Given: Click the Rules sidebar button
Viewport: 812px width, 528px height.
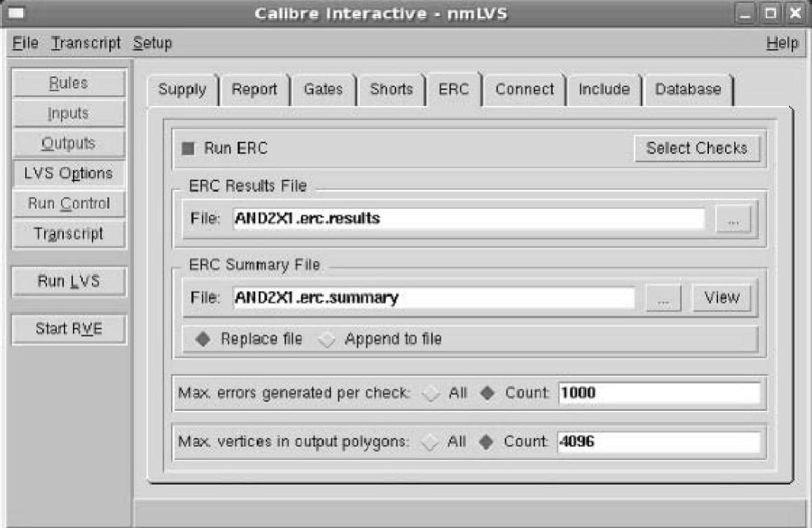Looking at the screenshot, I should pyautogui.click(x=69, y=83).
